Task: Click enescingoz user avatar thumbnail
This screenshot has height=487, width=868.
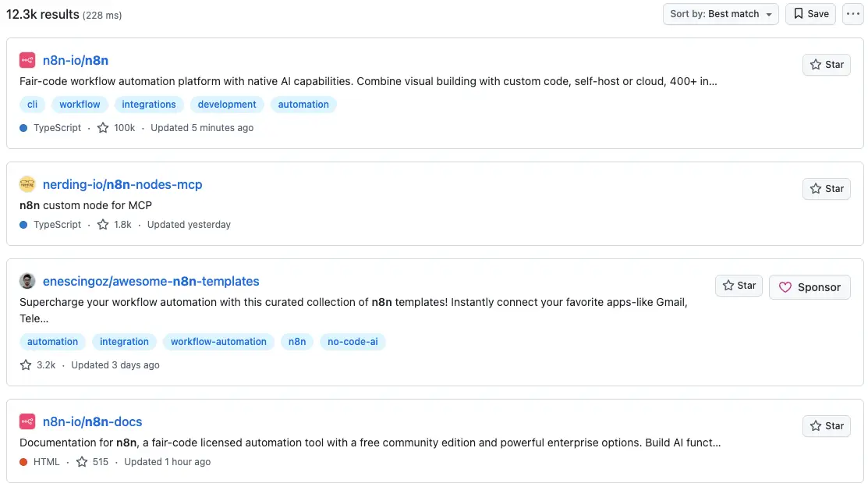Action: click(27, 281)
